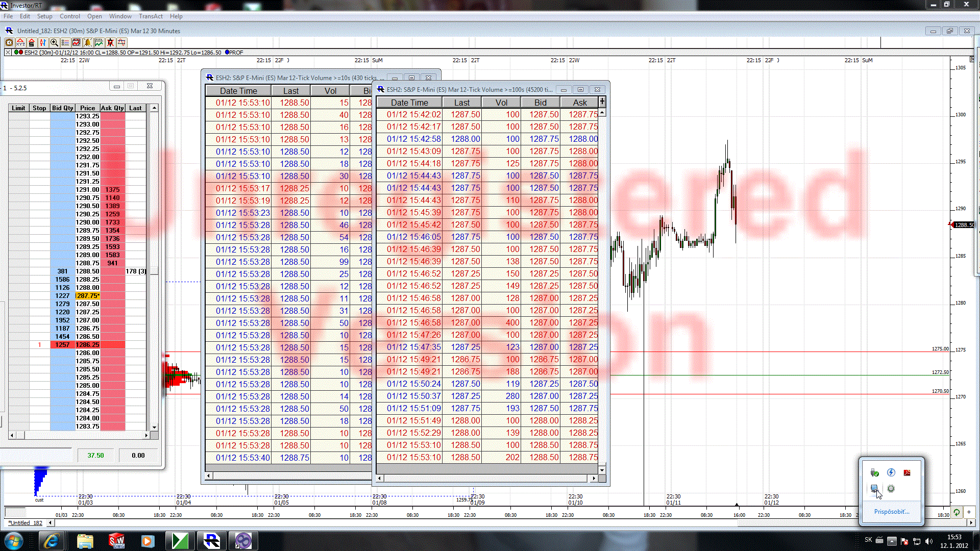Click the XYZ symbol toolbar icon
980x551 pixels.
click(x=20, y=43)
